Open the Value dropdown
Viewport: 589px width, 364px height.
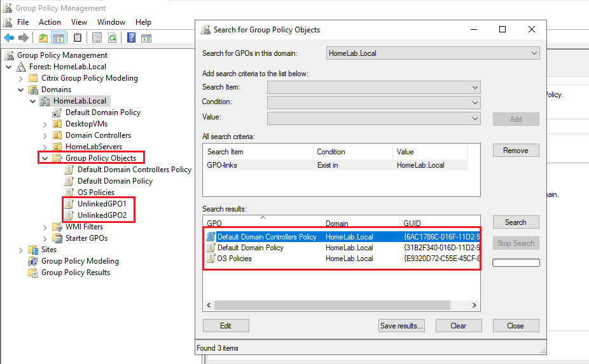374,119
